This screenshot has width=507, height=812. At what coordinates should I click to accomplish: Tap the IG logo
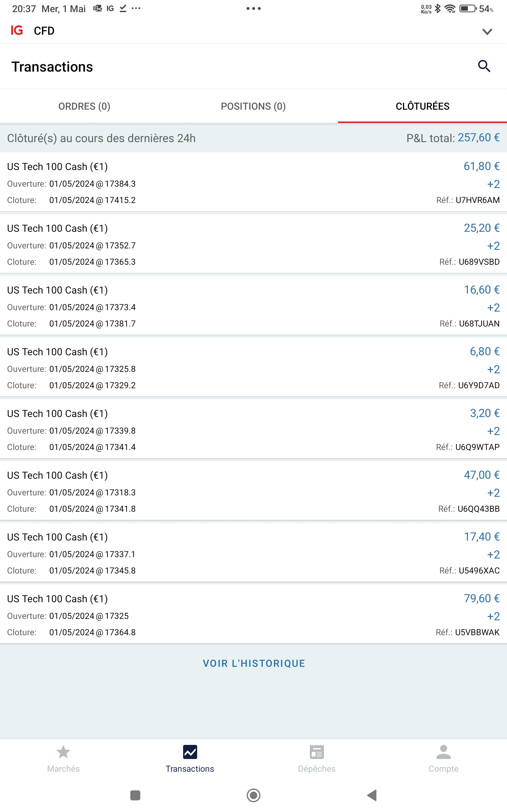click(17, 30)
